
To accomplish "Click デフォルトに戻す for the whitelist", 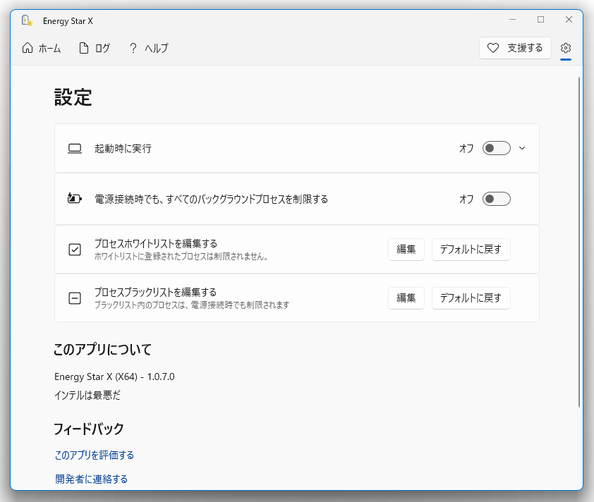I will (x=471, y=249).
